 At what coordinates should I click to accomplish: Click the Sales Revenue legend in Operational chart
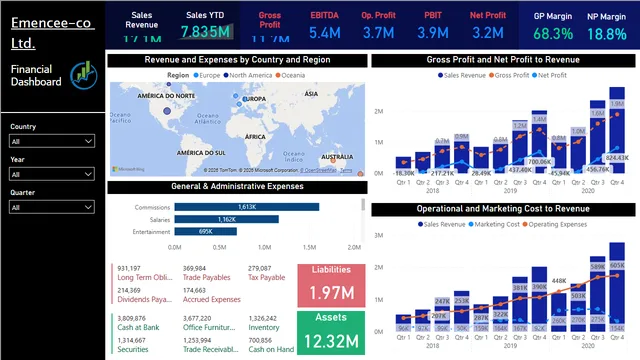[442, 224]
